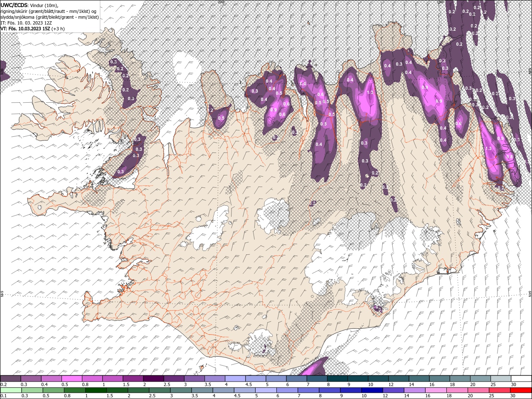Viewport: 532px width, 399px height.
Task: Choose the upper legend swatch labeled 7
Action: (x=316, y=378)
